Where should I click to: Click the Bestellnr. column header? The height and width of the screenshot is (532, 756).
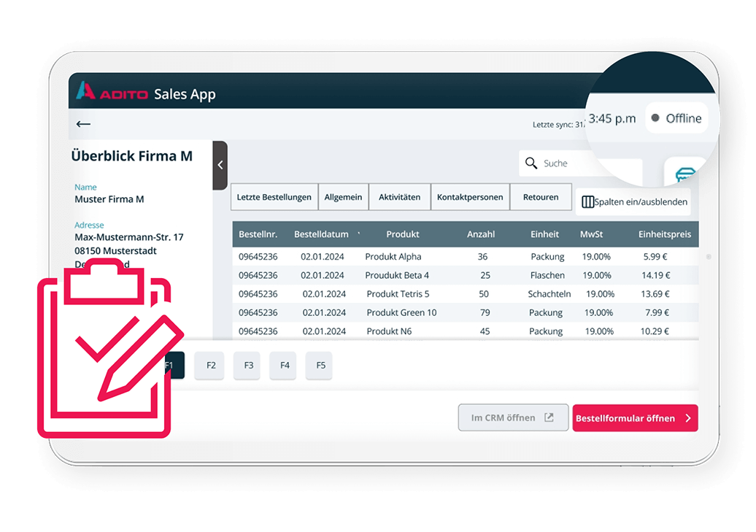click(258, 234)
